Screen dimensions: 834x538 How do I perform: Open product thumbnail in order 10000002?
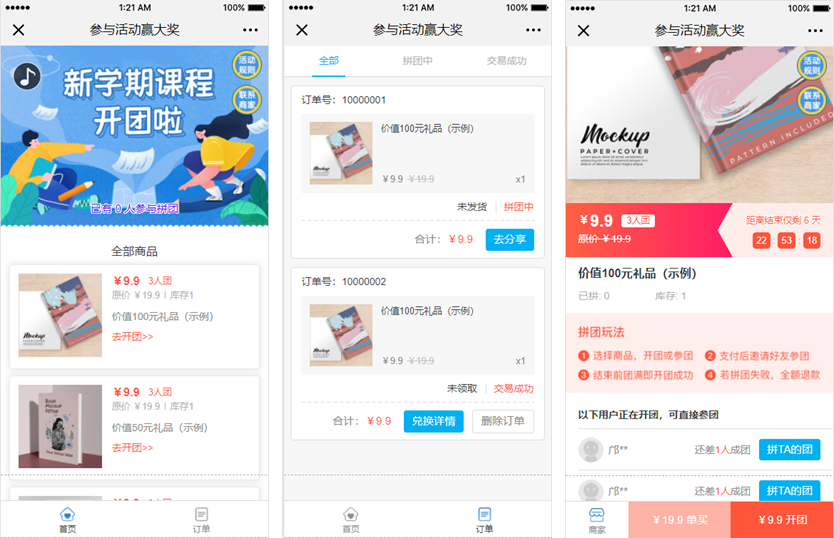coord(341,335)
